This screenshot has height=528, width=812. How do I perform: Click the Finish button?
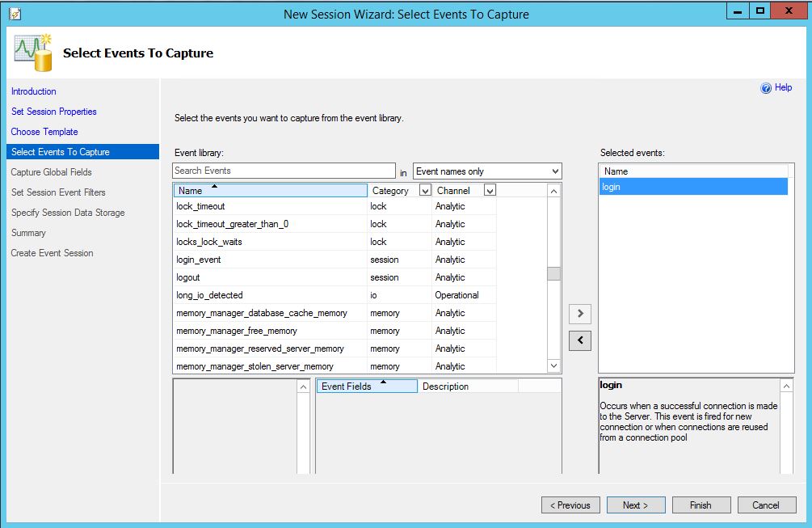tap(701, 505)
